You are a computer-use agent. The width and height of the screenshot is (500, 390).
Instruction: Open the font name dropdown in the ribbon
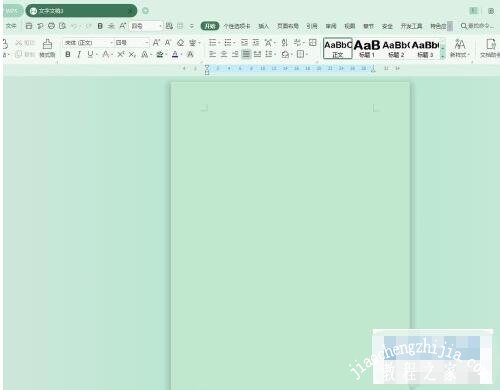[x=111, y=43]
